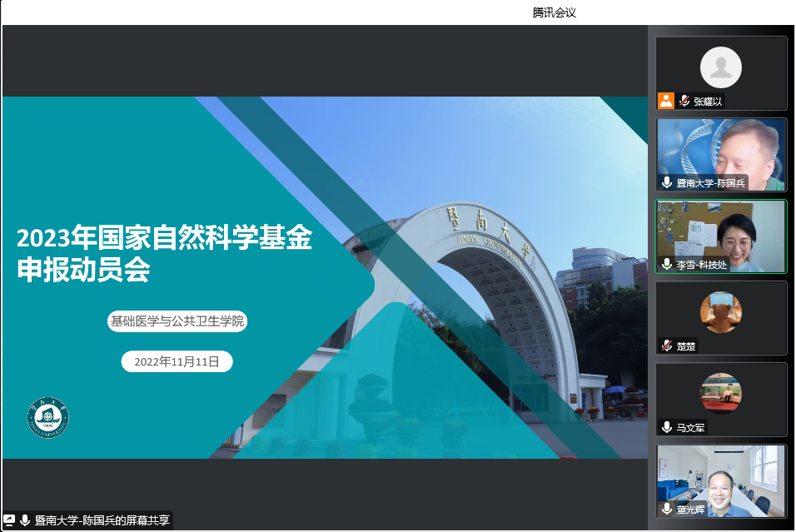
Task: Click the 2022年11月11日 date pill on the slide
Action: pos(177,361)
